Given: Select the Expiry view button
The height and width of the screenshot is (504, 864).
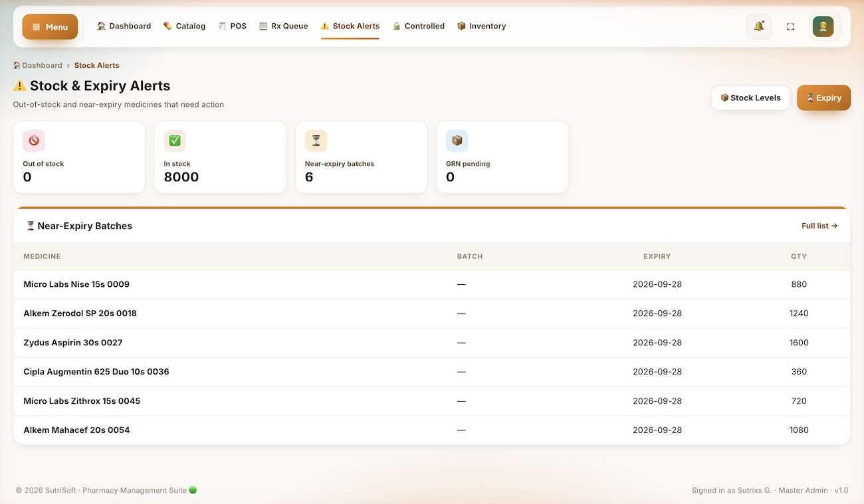Looking at the screenshot, I should pyautogui.click(x=823, y=98).
